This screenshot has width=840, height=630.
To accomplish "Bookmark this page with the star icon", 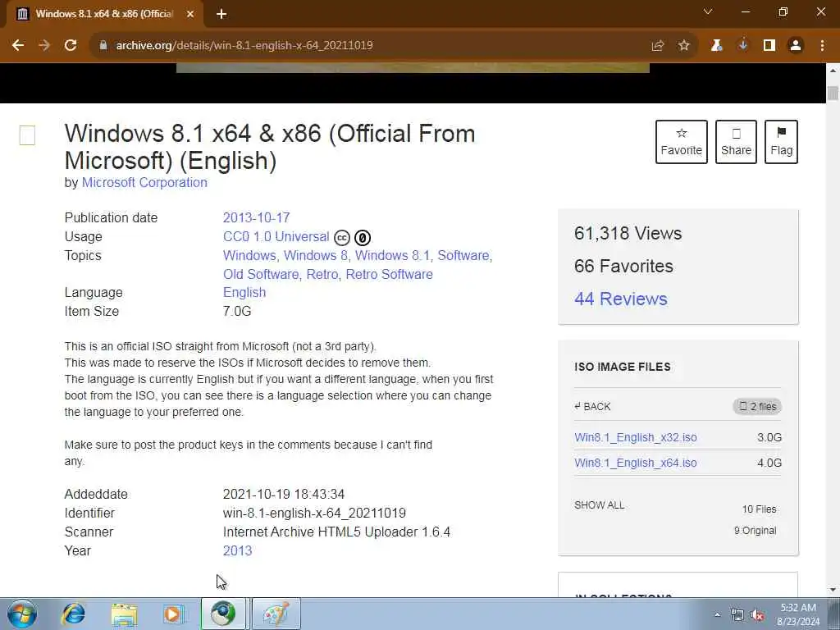I will (x=683, y=46).
